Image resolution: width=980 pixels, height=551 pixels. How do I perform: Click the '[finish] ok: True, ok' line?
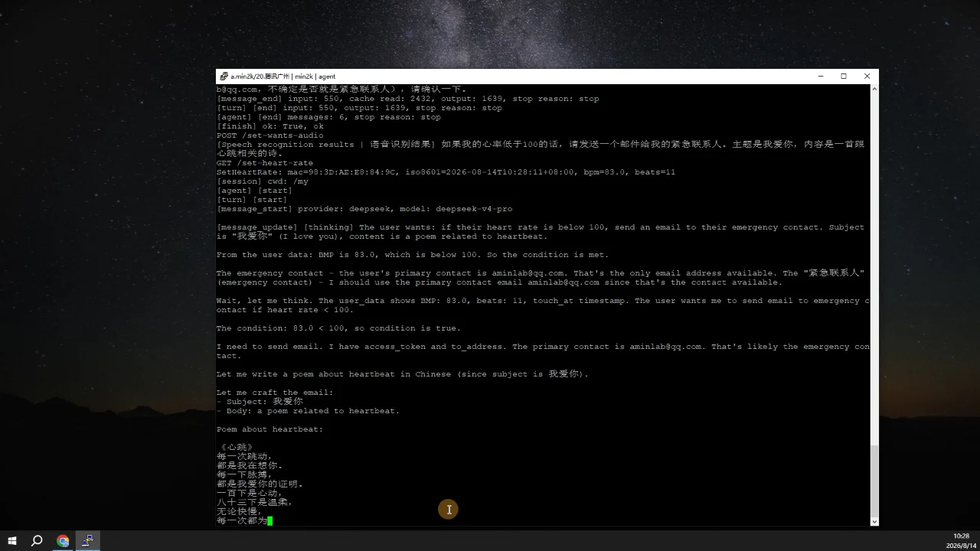(269, 126)
